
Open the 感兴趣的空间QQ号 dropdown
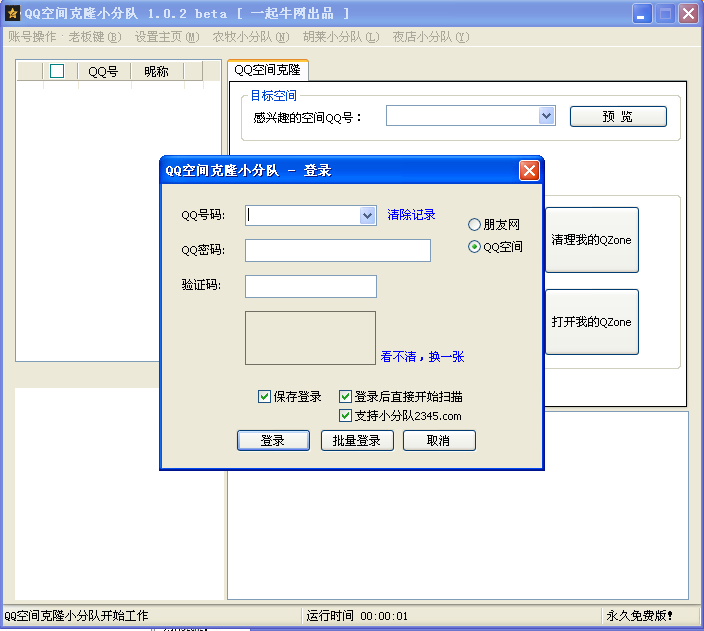[x=546, y=116]
